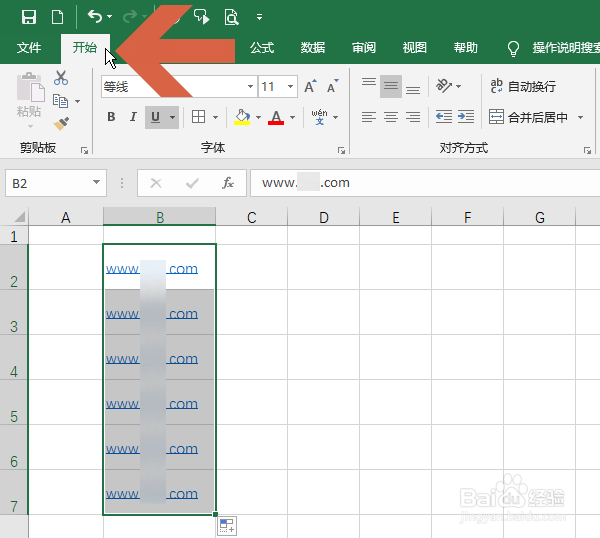Open the 帮助 tab
Screen dimensions: 600x538
465,48
